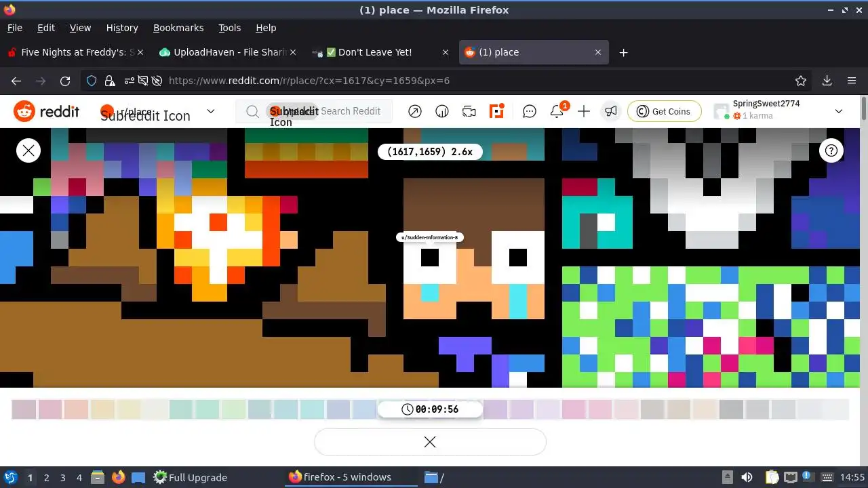This screenshot has width=868, height=488.
Task: Close the Five Nights at Freddy's tab
Action: point(140,52)
